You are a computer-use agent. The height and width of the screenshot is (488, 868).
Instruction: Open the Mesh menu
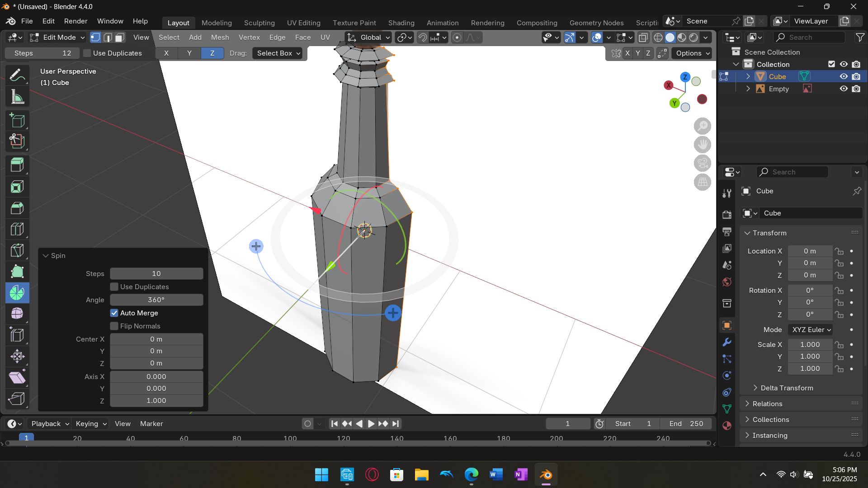point(220,38)
